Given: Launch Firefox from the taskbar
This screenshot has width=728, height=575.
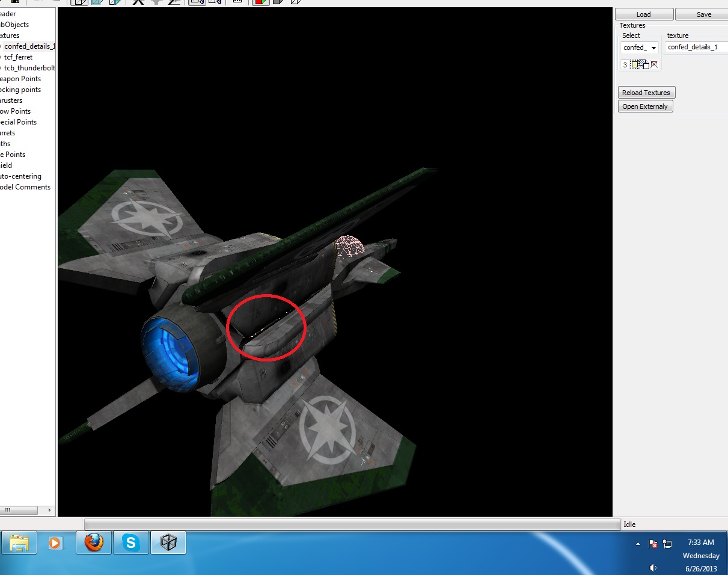Looking at the screenshot, I should 93,543.
